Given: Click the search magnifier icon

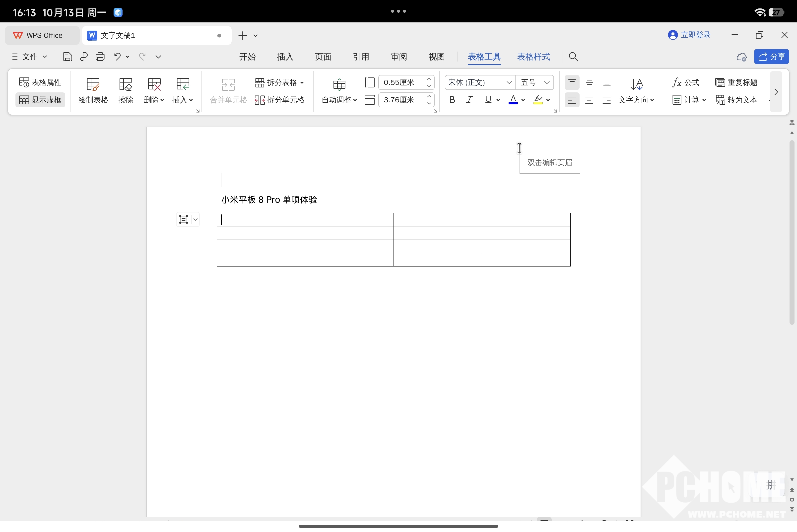Looking at the screenshot, I should pos(573,57).
